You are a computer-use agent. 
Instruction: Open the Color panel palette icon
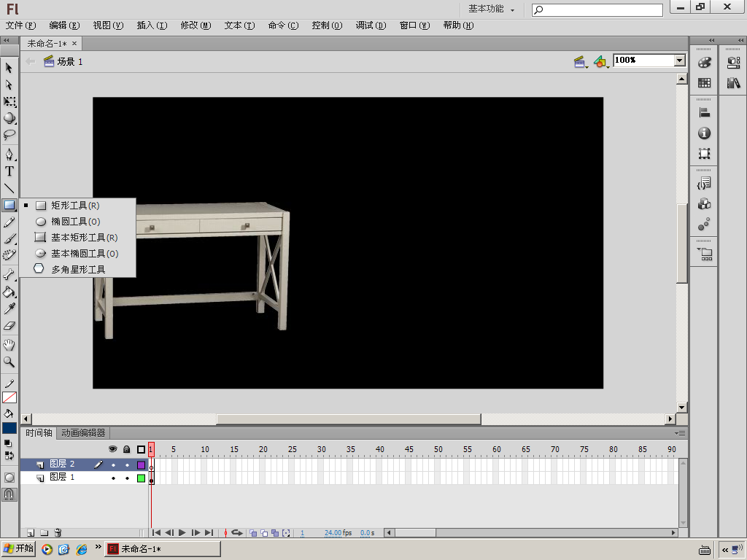coord(704,63)
